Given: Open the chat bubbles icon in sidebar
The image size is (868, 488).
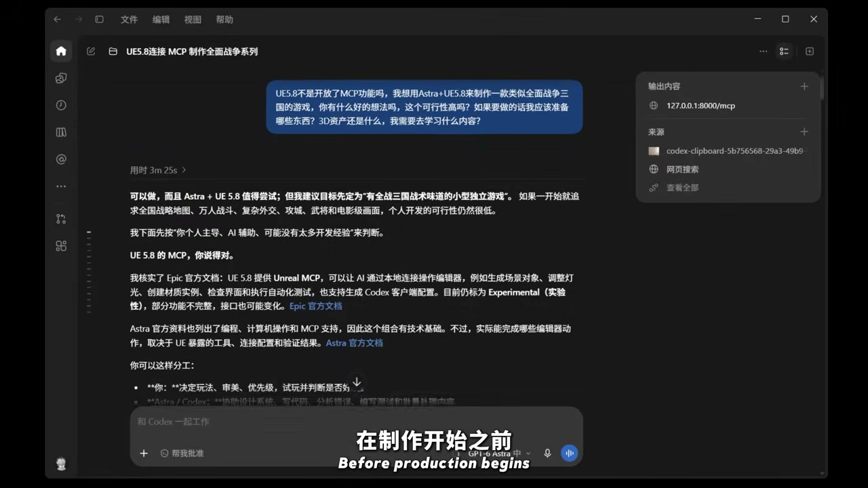Looking at the screenshot, I should coord(61,78).
